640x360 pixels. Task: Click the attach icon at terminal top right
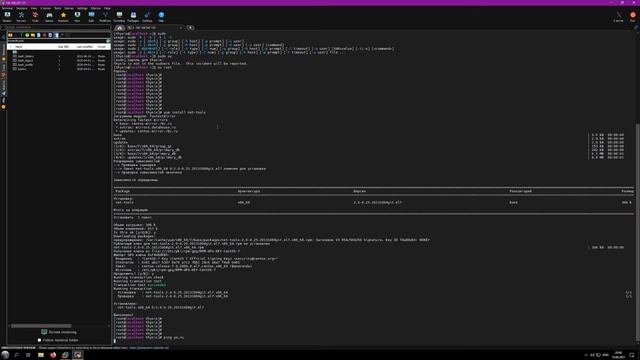click(x=636, y=28)
